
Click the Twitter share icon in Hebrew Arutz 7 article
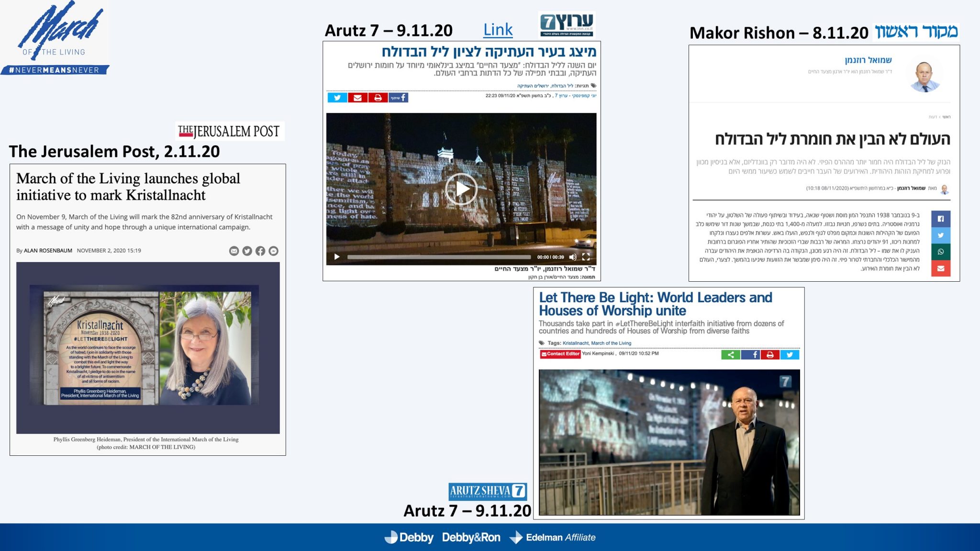point(337,98)
